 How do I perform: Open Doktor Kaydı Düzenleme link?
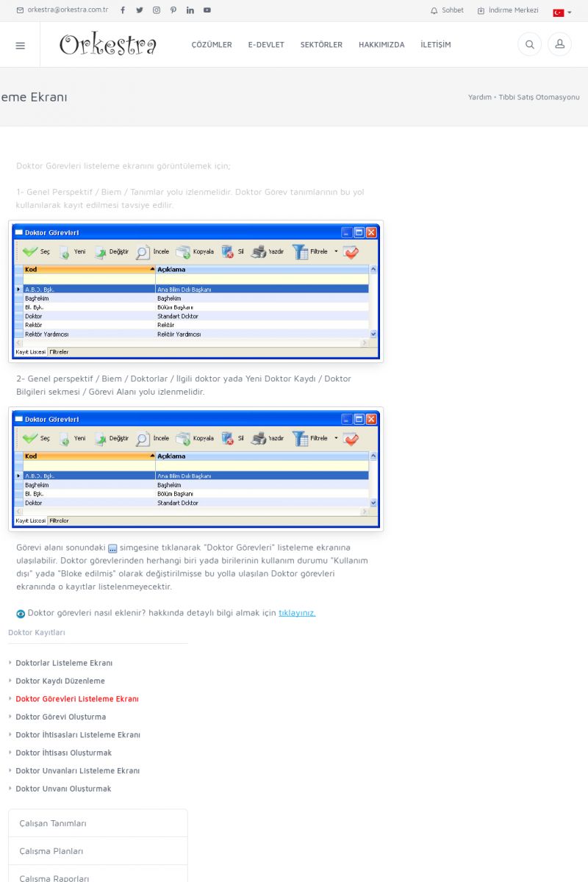pos(60,681)
